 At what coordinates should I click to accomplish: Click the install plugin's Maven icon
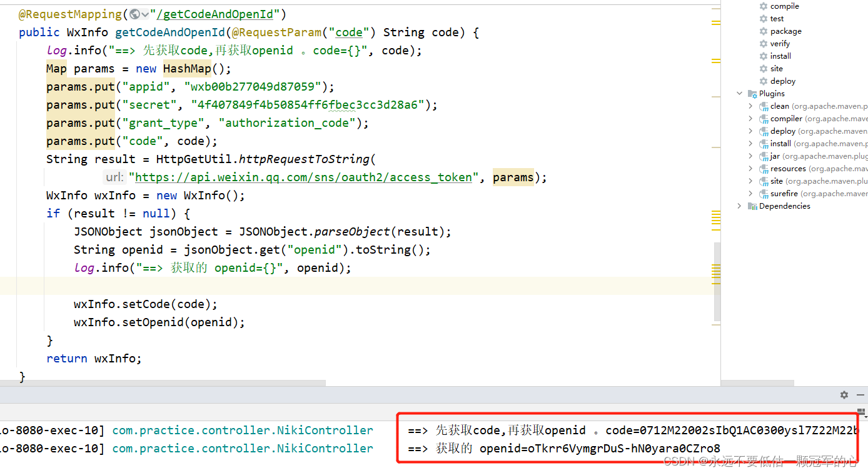tap(764, 144)
